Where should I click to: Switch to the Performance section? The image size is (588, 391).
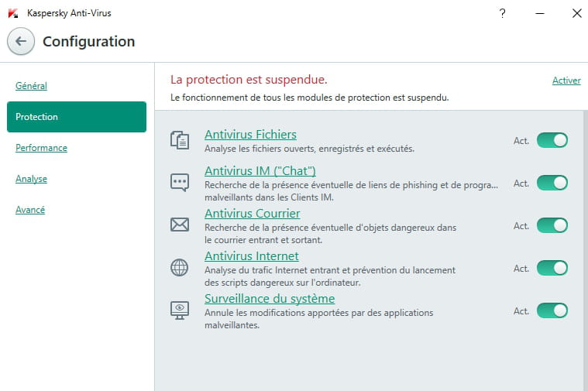click(41, 148)
